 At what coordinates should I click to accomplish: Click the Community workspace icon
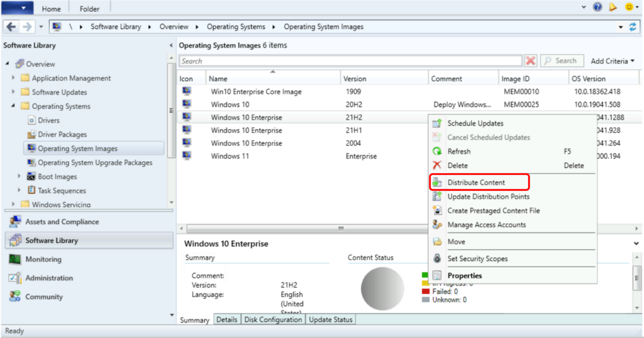pos(15,296)
